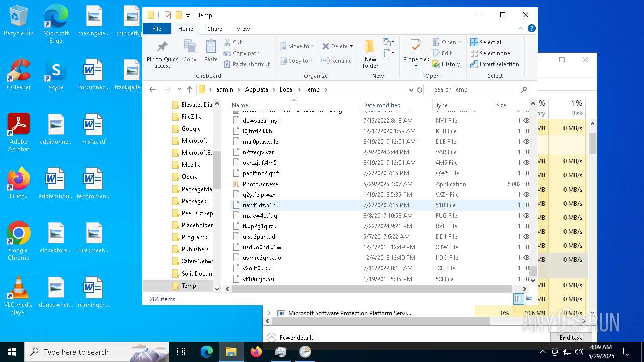Select Paste shortcut command
The width and height of the screenshot is (644, 362).
(x=247, y=64)
